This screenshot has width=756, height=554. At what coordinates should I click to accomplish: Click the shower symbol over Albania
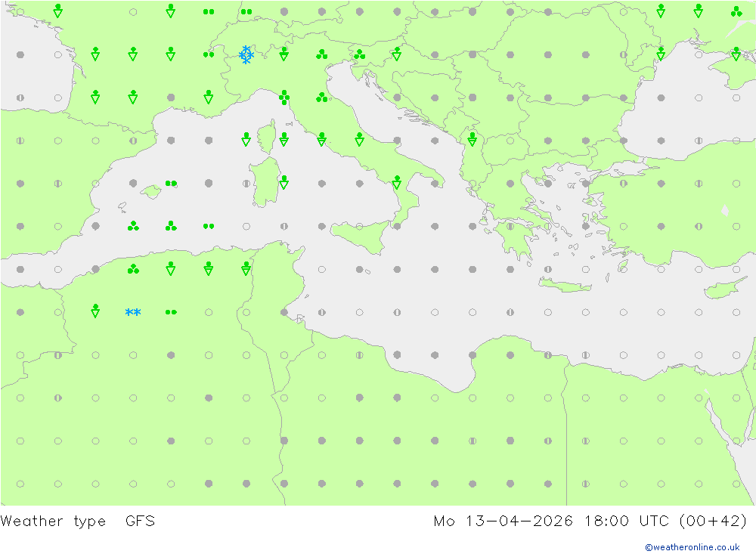tap(472, 139)
